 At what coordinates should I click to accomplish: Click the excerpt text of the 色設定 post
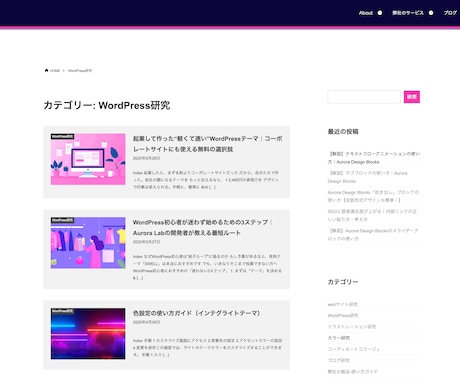pyautogui.click(x=207, y=347)
